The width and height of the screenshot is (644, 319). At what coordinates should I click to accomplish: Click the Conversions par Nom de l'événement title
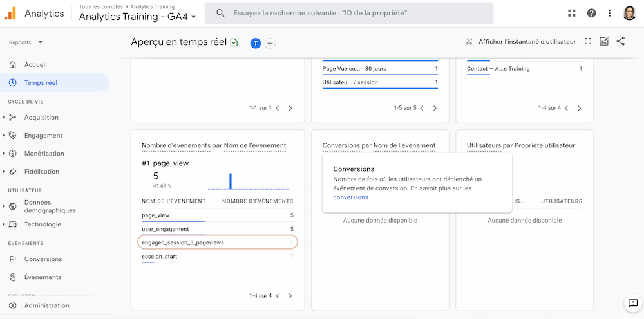click(x=379, y=145)
